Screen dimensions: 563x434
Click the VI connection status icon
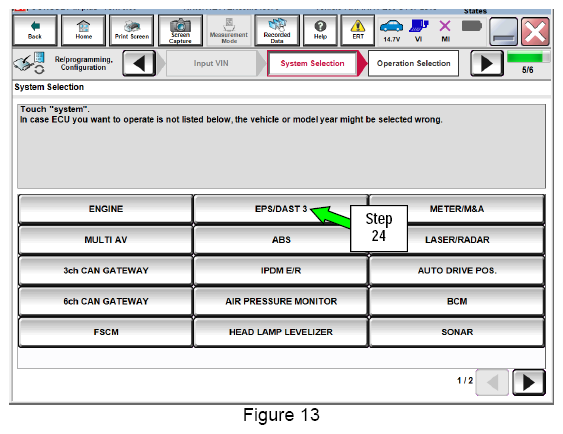tap(419, 30)
